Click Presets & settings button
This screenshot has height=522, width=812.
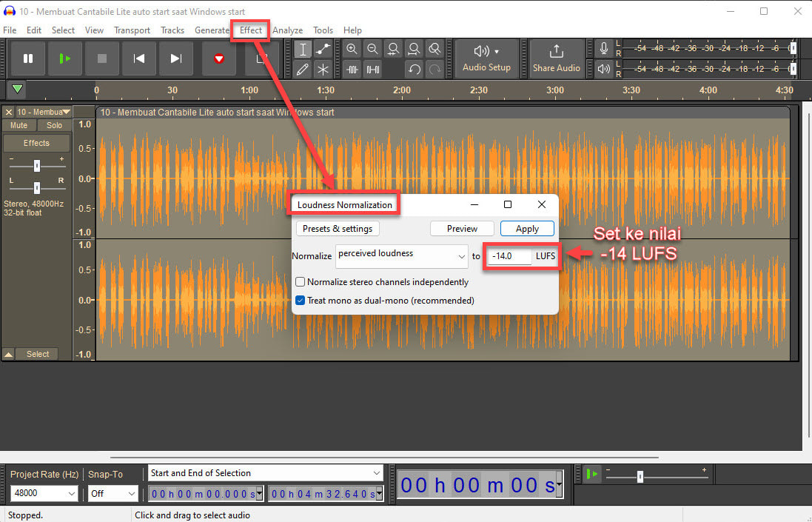[x=338, y=228]
